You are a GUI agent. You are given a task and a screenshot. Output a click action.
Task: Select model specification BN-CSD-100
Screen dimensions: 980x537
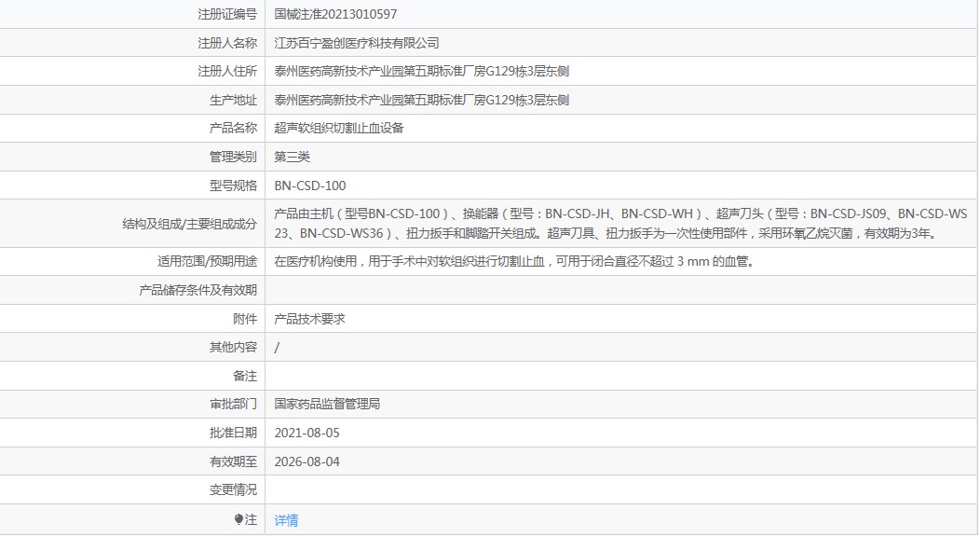[310, 186]
